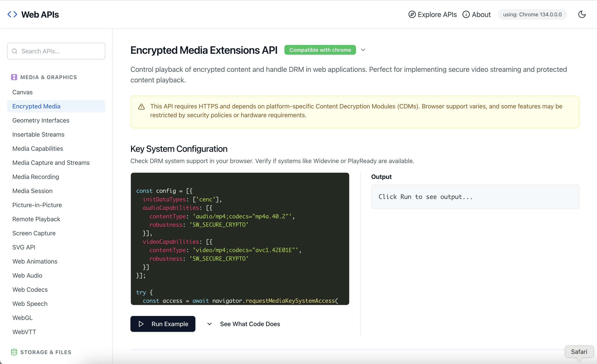Screen dimensions: 597x364
Task: Select Media Recording from the sidebar
Action: [x=35, y=177]
